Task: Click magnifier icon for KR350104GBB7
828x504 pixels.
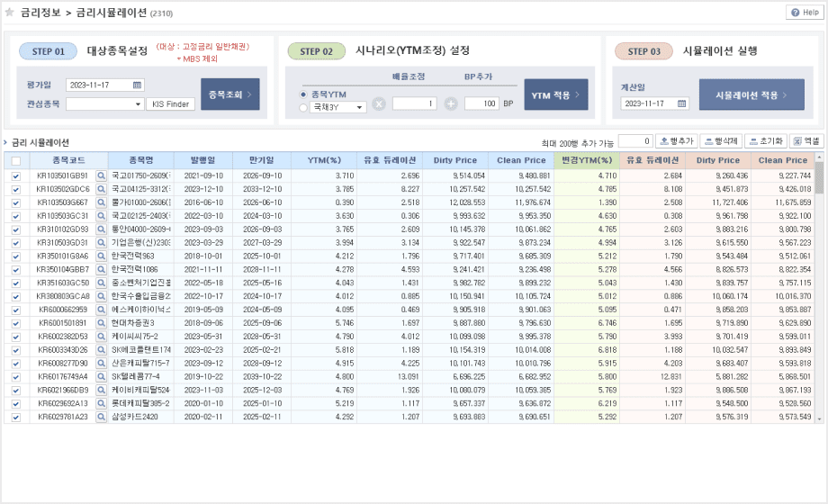Action: (x=101, y=269)
